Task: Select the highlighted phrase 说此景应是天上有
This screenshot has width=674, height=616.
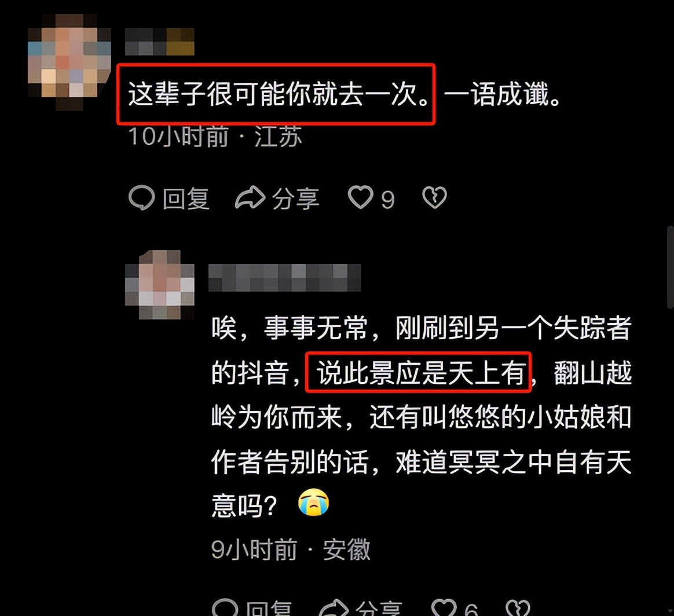Action: [418, 372]
